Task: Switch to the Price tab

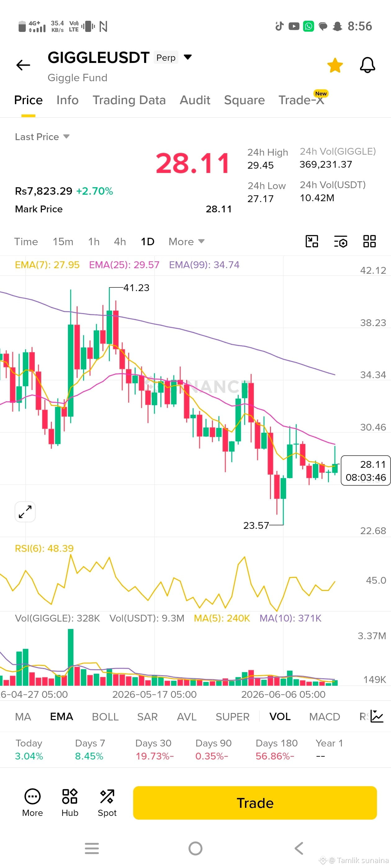Action: coord(28,100)
